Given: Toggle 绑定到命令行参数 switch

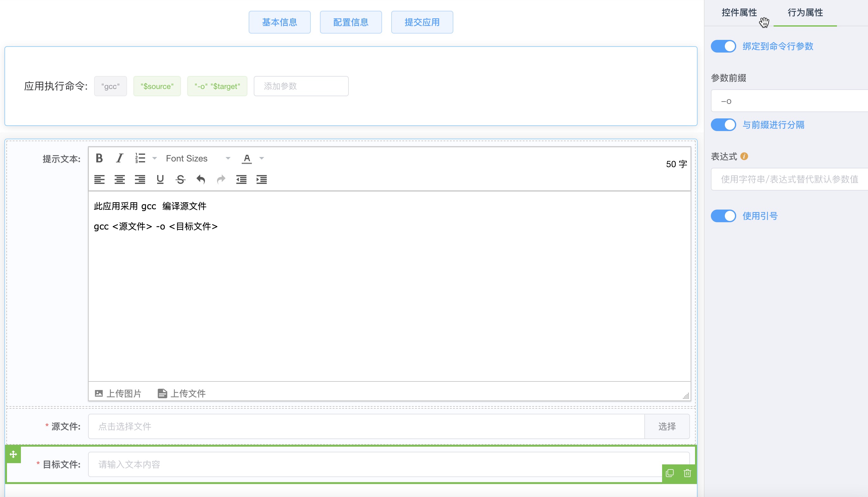Looking at the screenshot, I should click(724, 46).
